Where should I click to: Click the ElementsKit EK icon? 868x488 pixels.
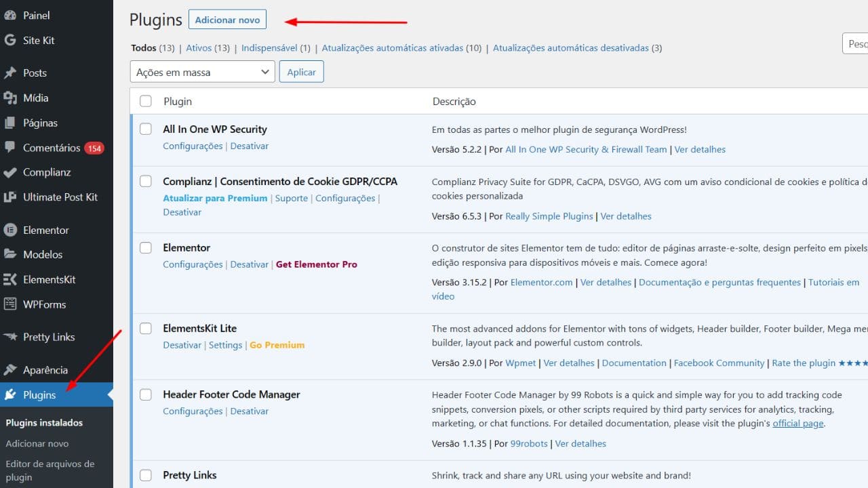pos(10,279)
